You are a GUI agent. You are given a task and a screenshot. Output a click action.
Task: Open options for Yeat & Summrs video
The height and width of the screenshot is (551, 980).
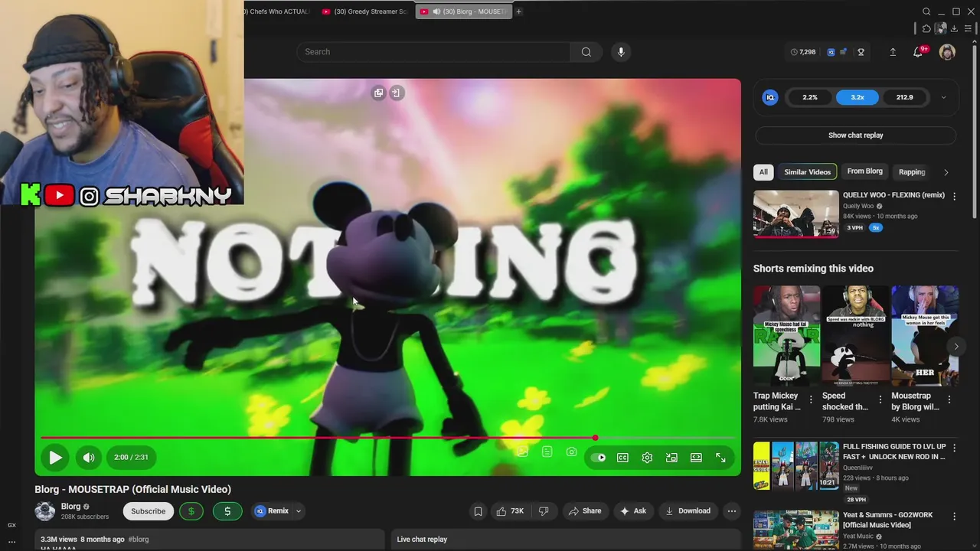click(954, 517)
